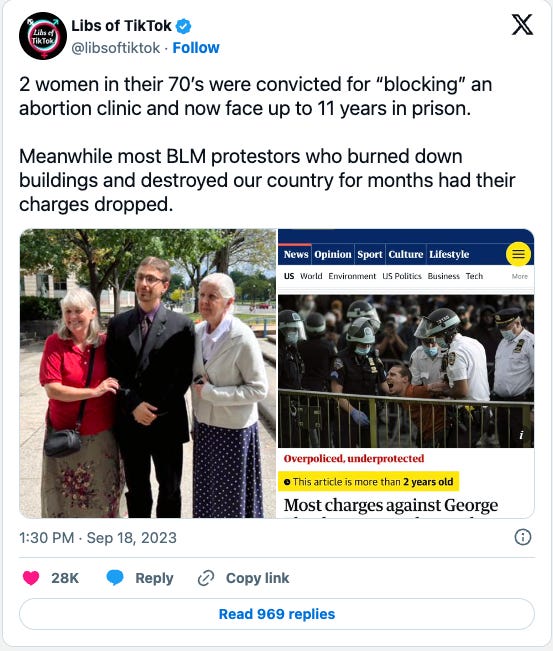This screenshot has height=651, width=553.
Task: Click the copy link chain icon
Action: (206, 578)
